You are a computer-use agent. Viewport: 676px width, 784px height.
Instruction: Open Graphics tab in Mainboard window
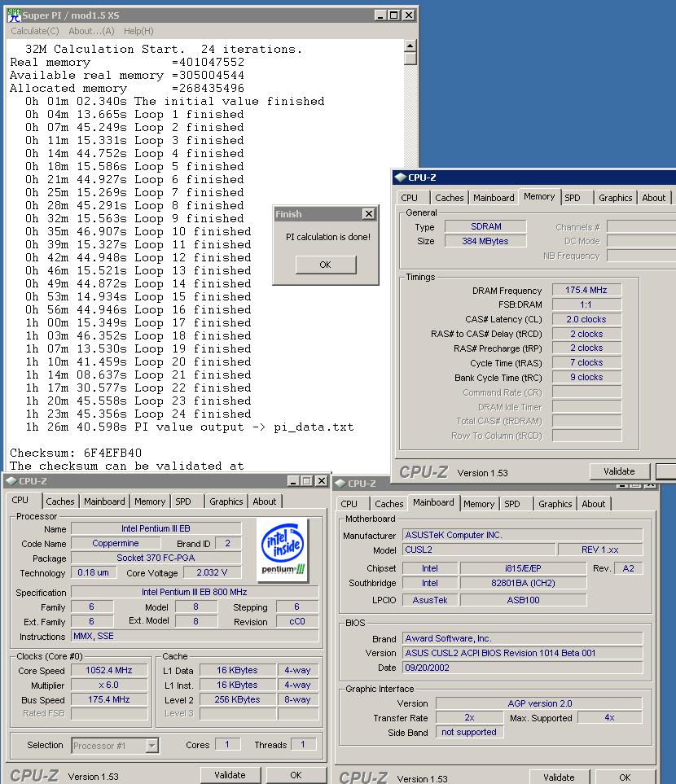coord(555,504)
